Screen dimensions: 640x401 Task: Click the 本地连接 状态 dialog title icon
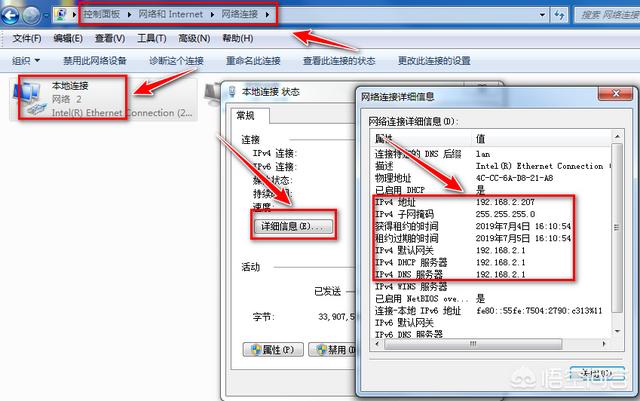click(x=232, y=92)
